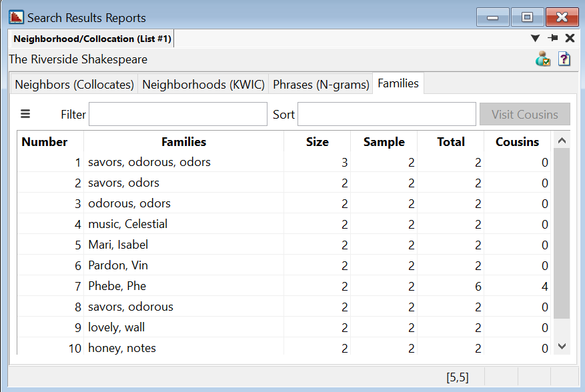Select the Families tab

pyautogui.click(x=398, y=83)
